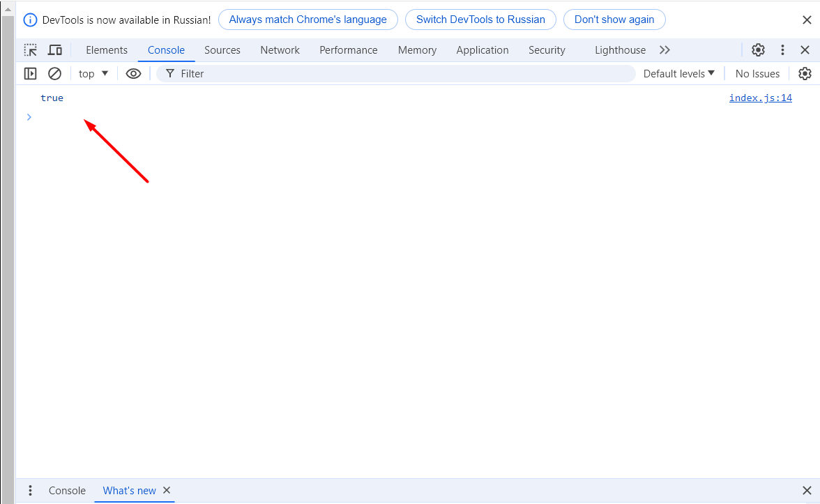
Task: Click the No Issues indicator
Action: [x=757, y=74]
